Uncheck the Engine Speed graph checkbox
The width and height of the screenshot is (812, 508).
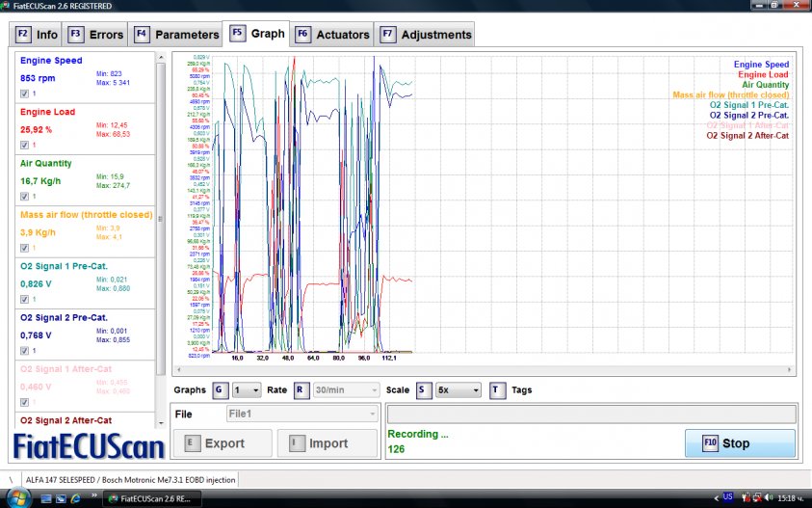click(x=24, y=94)
